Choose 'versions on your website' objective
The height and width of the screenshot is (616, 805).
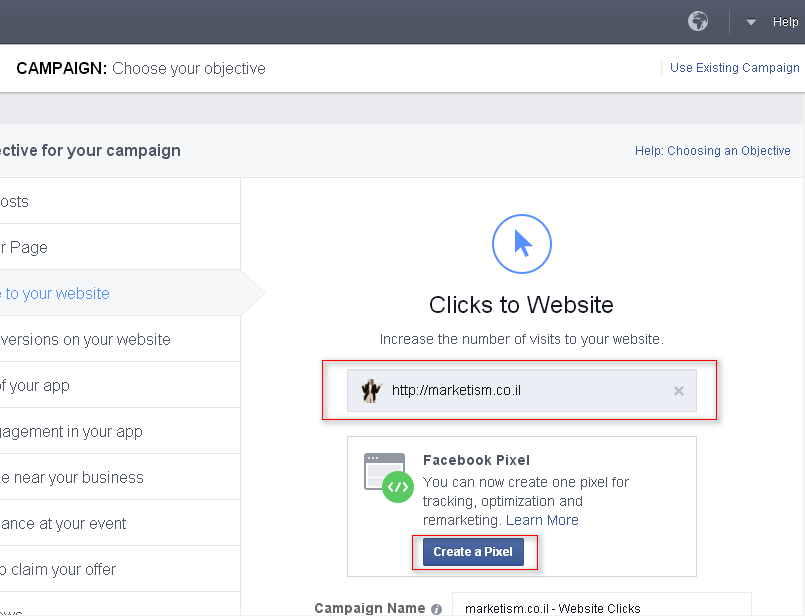[x=120, y=339]
